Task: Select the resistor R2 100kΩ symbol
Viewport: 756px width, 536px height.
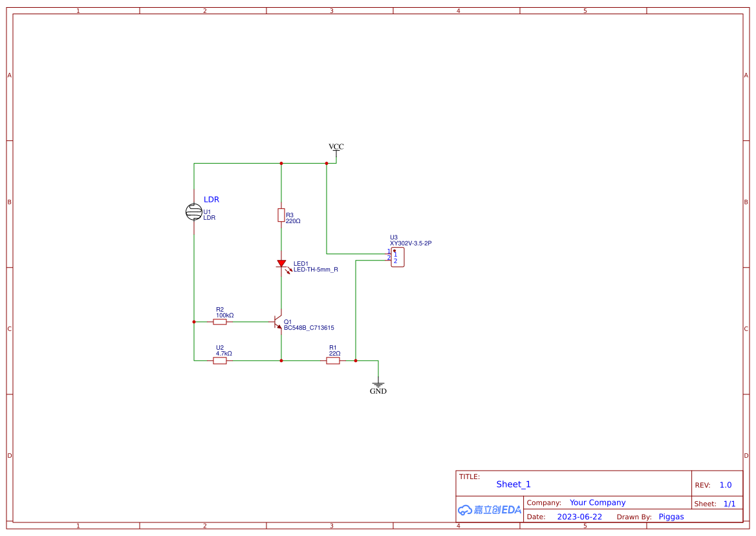Action: 220,321
